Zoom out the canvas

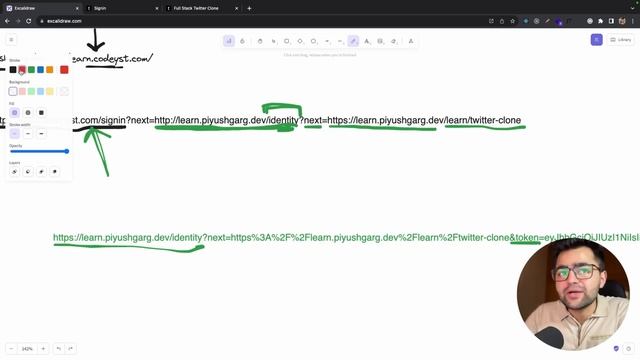coord(11,349)
